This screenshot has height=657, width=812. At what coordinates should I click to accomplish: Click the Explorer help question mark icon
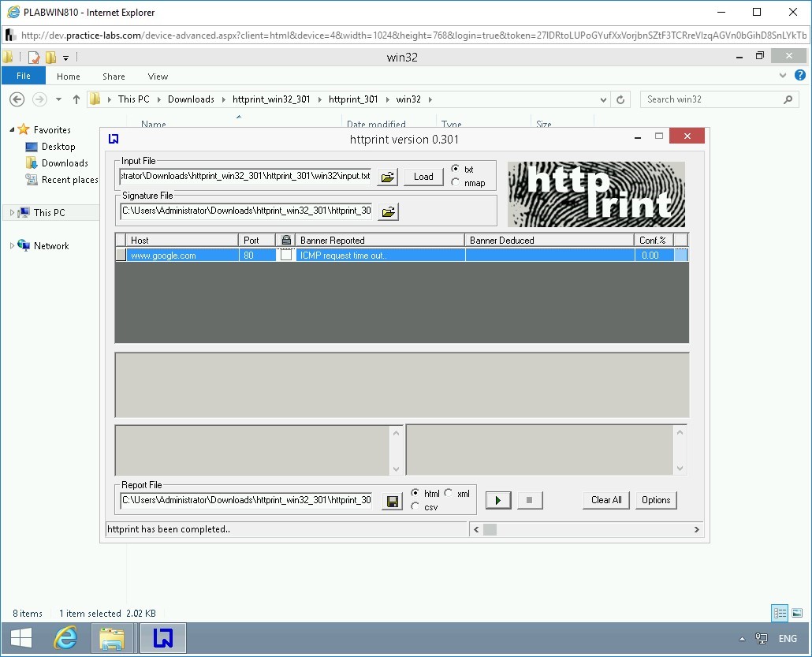click(800, 76)
